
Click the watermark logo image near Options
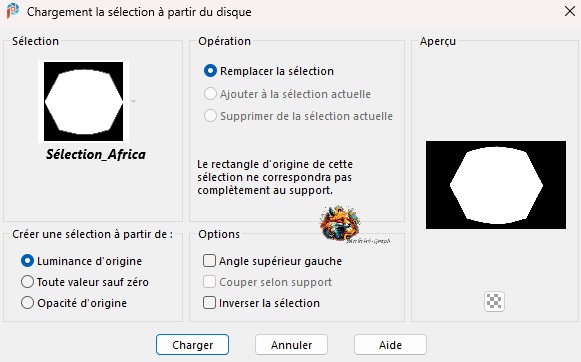(x=340, y=225)
